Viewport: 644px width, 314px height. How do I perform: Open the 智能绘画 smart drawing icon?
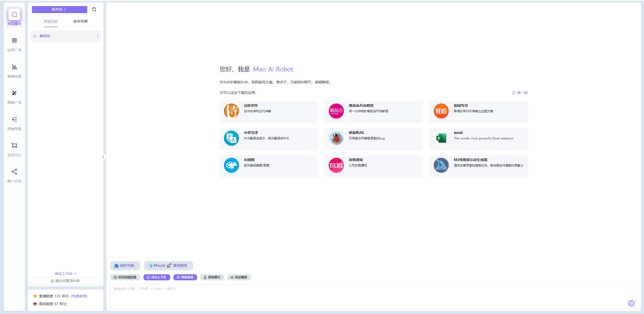point(14,67)
